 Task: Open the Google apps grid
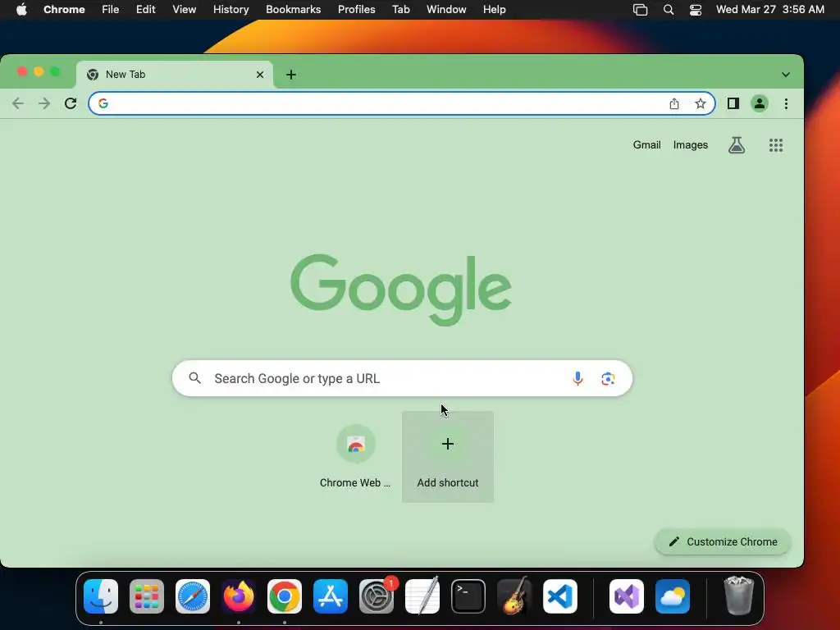(776, 144)
